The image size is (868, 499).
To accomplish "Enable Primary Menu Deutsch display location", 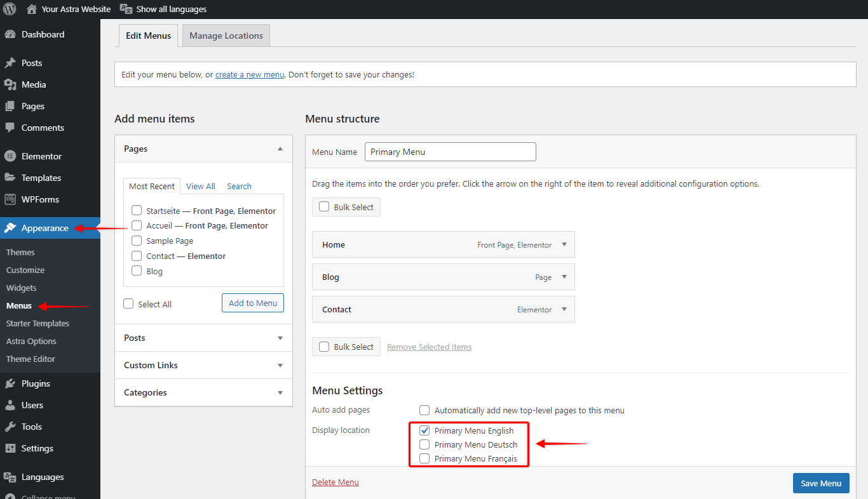I will coord(424,444).
